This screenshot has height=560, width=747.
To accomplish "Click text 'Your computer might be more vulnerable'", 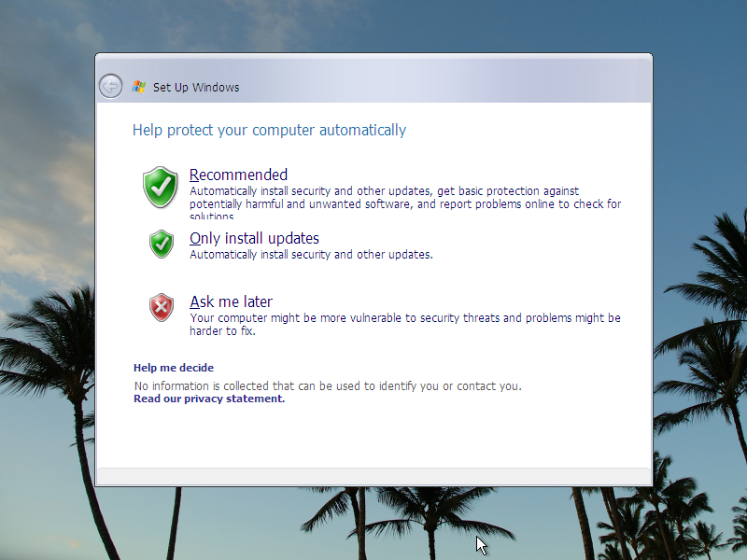I will pos(295,317).
